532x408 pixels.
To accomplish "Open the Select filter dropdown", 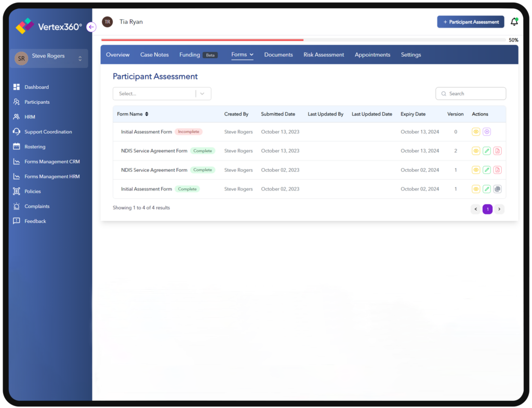I will click(162, 93).
